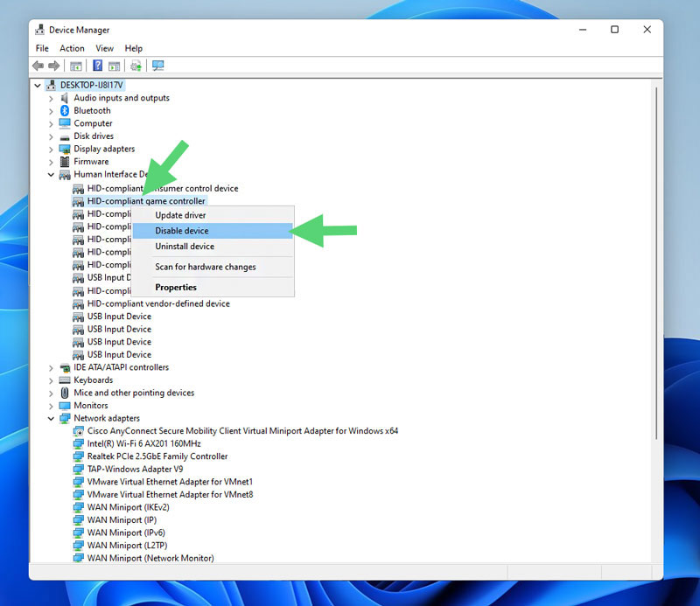Select Realtek PCIe 2.5GbE Family Controller

click(x=157, y=456)
